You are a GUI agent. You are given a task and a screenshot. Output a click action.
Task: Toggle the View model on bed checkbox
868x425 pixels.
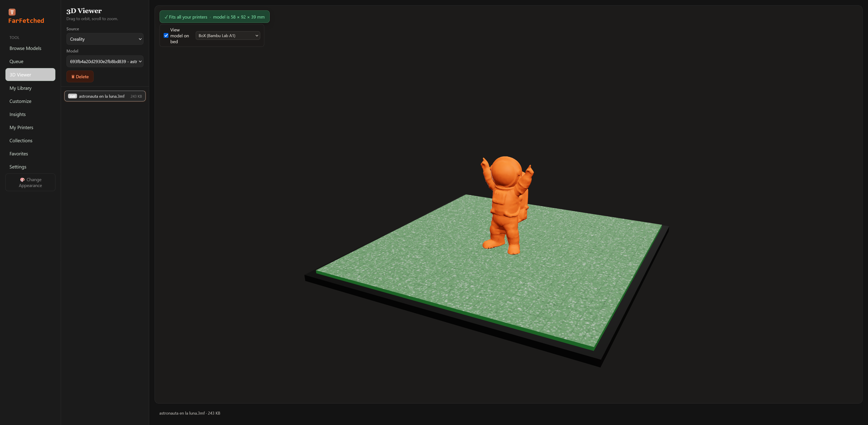166,36
